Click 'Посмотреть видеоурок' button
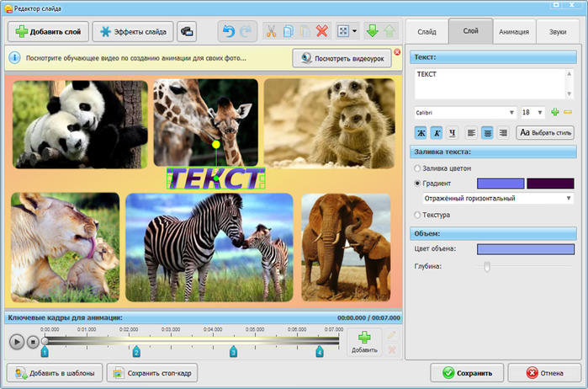The width and height of the screenshot is (588, 389). pyautogui.click(x=342, y=59)
